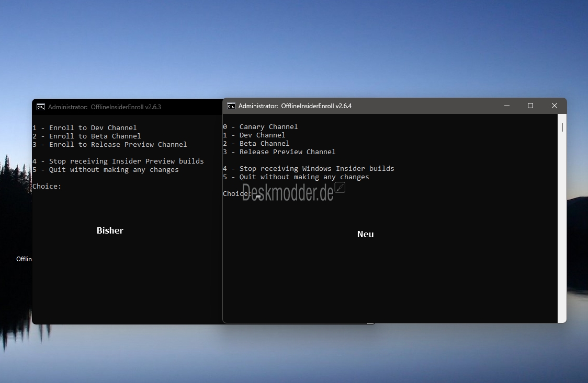Click '1 - Enroll to Dev Channel' line
Viewport: 588px width, 383px height.
84,127
